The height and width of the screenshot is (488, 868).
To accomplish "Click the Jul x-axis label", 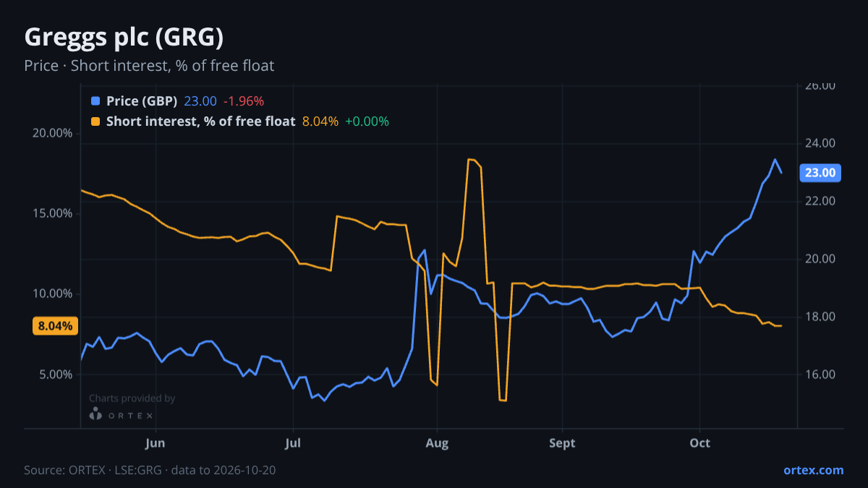I will click(x=293, y=443).
